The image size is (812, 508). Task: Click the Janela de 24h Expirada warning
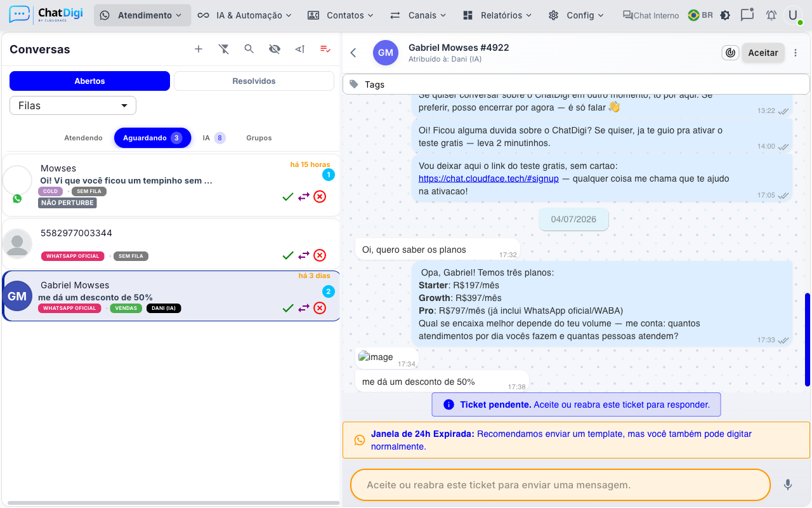(576, 440)
